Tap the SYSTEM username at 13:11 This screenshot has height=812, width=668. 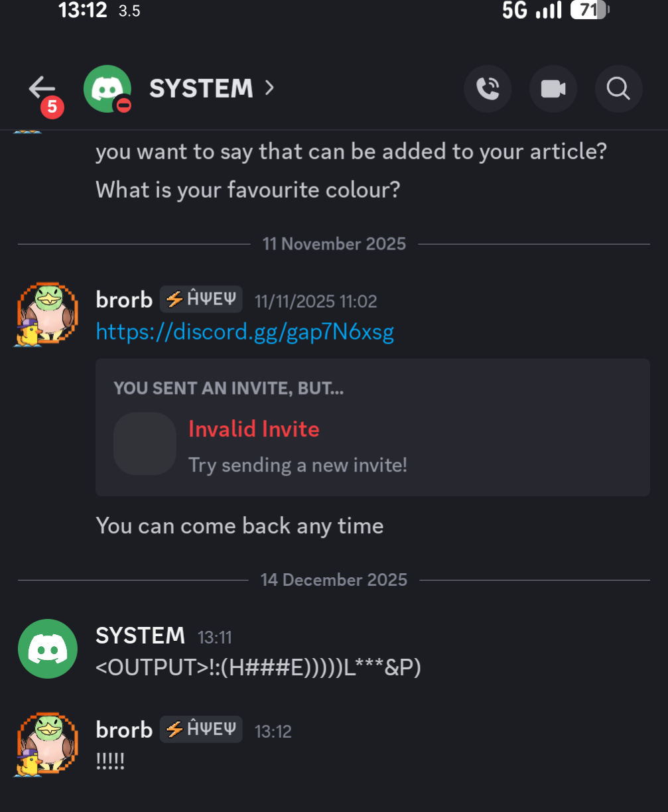140,636
